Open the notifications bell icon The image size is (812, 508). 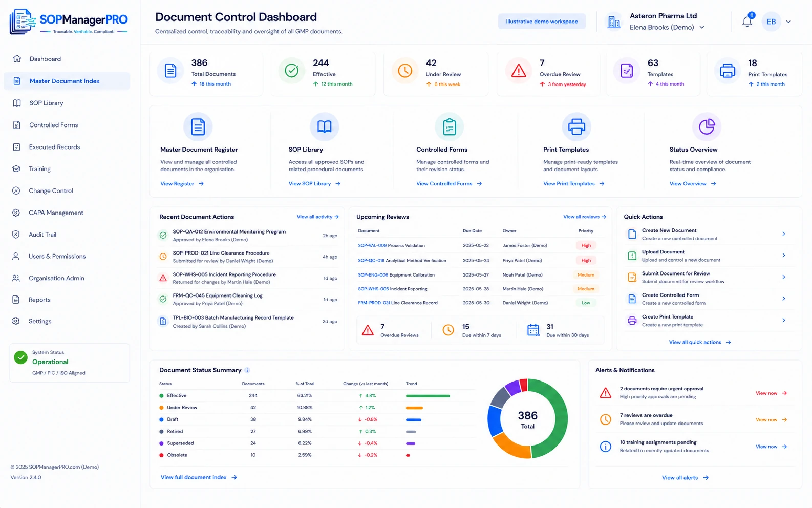[747, 22]
